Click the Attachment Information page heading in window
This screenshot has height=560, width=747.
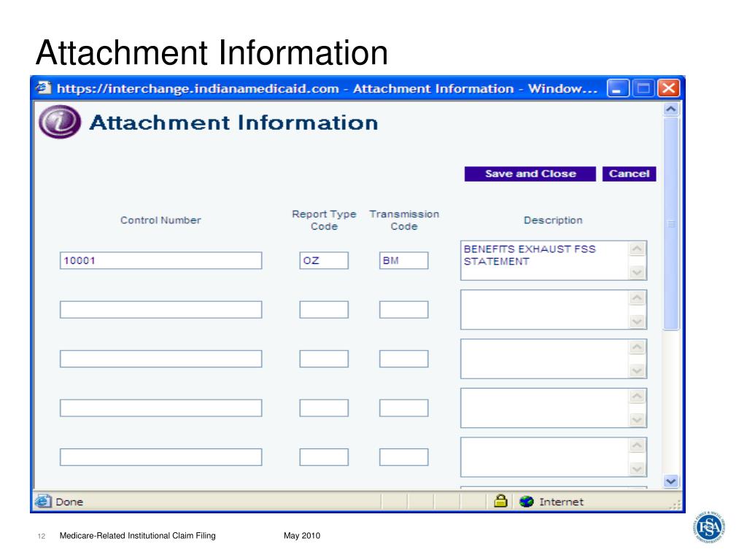pyautogui.click(x=233, y=122)
